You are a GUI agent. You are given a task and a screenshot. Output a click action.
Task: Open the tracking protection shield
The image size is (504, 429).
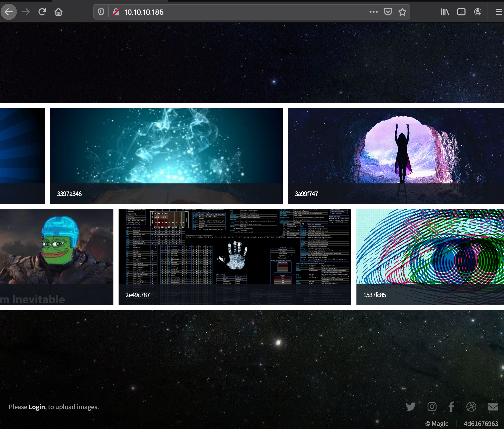(x=101, y=12)
